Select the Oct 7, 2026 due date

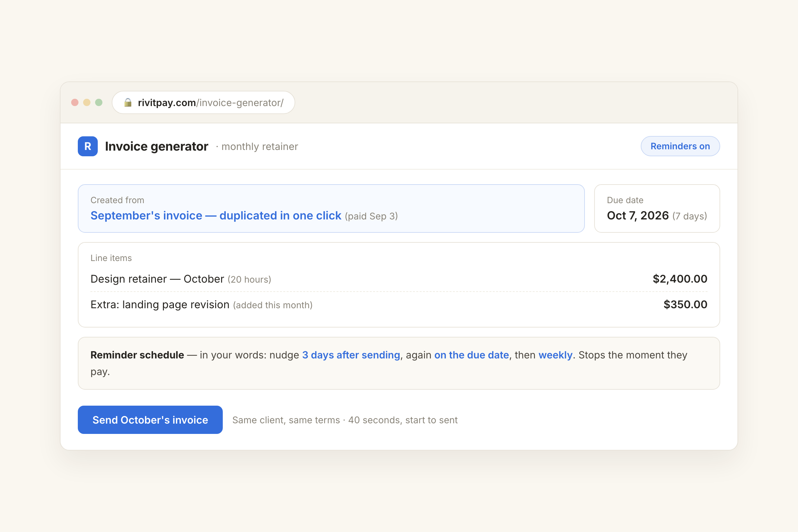(637, 216)
